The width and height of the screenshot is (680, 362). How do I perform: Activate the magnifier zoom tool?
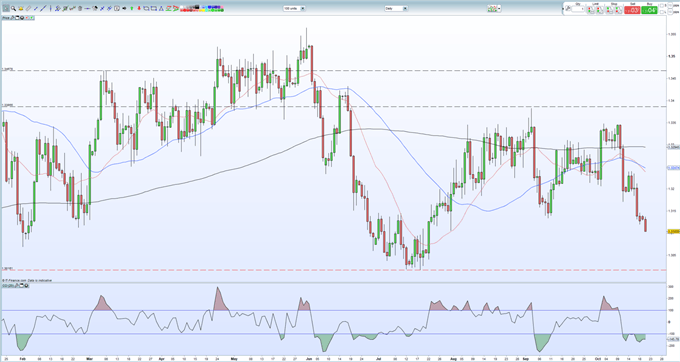pyautogui.click(x=13, y=8)
